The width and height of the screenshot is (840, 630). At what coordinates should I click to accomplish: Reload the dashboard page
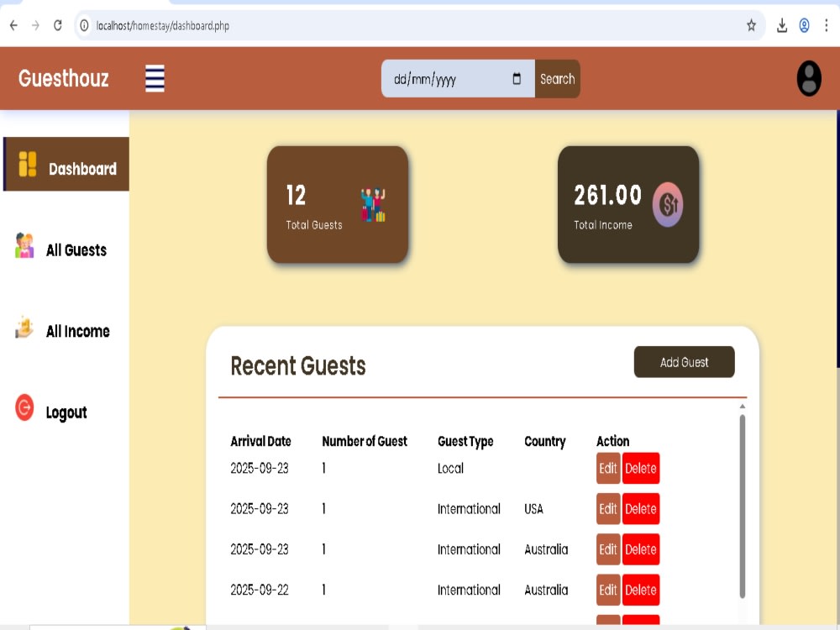pyautogui.click(x=57, y=25)
